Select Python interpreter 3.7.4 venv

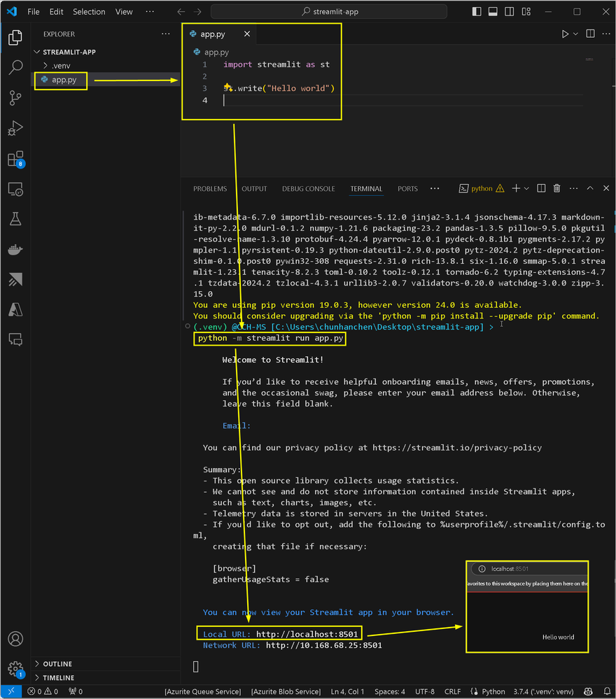point(543,692)
